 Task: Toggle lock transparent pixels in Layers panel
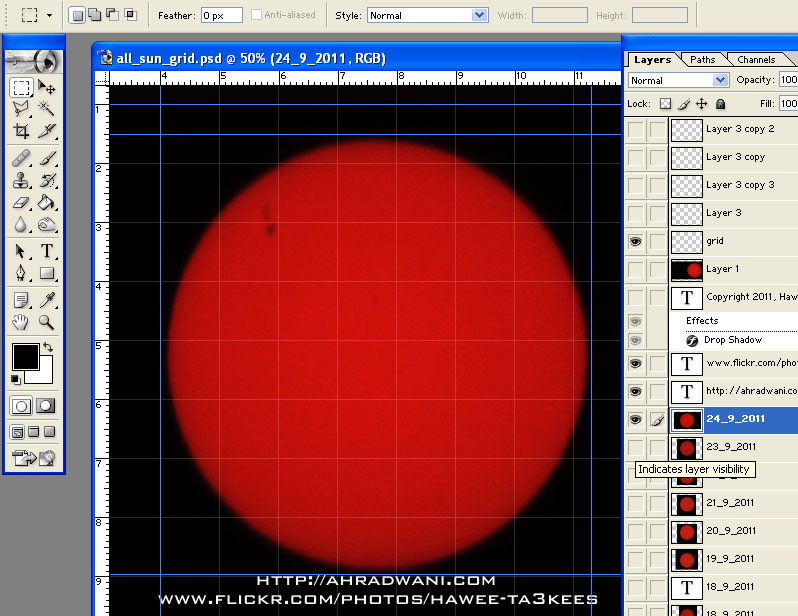665,104
